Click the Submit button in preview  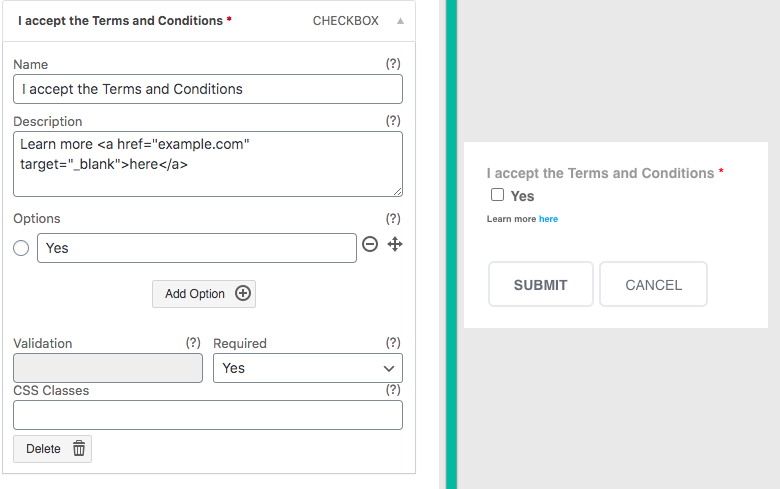tap(541, 284)
